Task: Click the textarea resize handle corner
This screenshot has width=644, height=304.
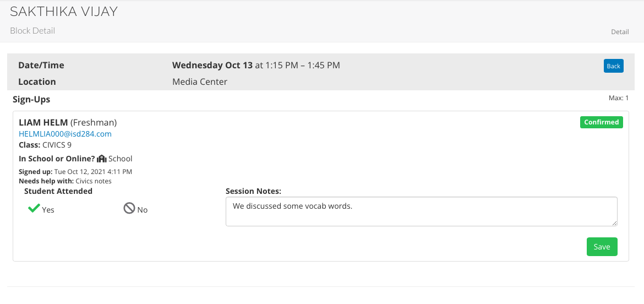Action: coord(614,223)
